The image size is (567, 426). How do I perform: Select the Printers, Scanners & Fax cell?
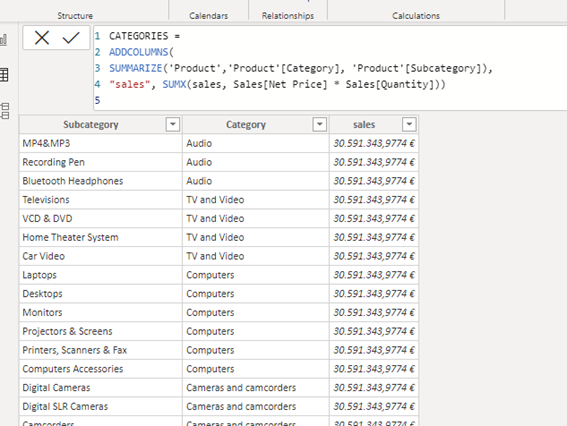click(101, 350)
